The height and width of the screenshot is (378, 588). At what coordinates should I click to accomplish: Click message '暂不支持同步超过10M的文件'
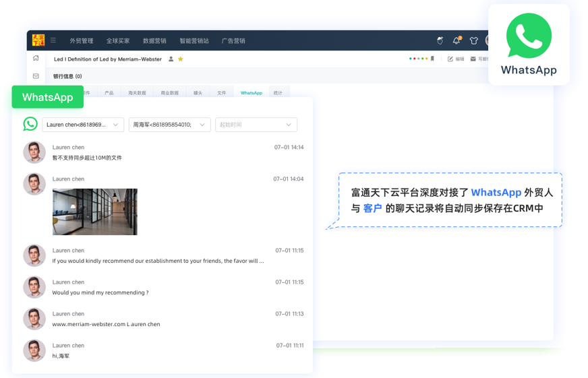click(x=87, y=158)
